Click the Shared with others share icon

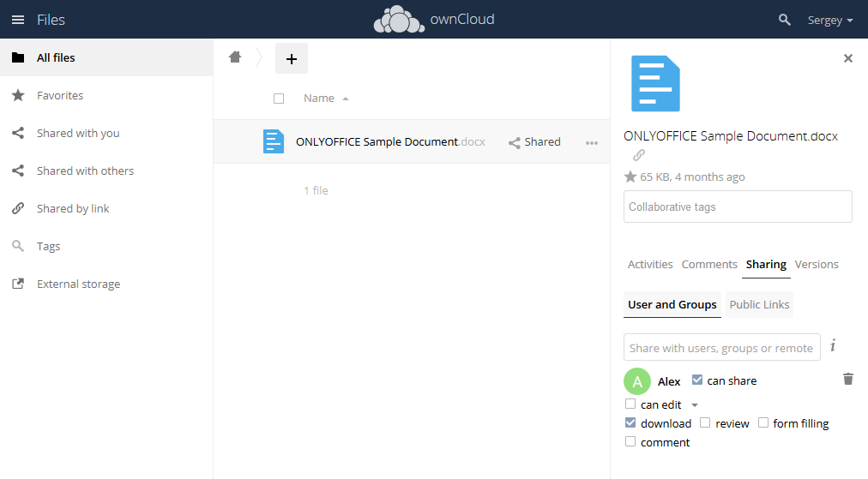(x=18, y=171)
